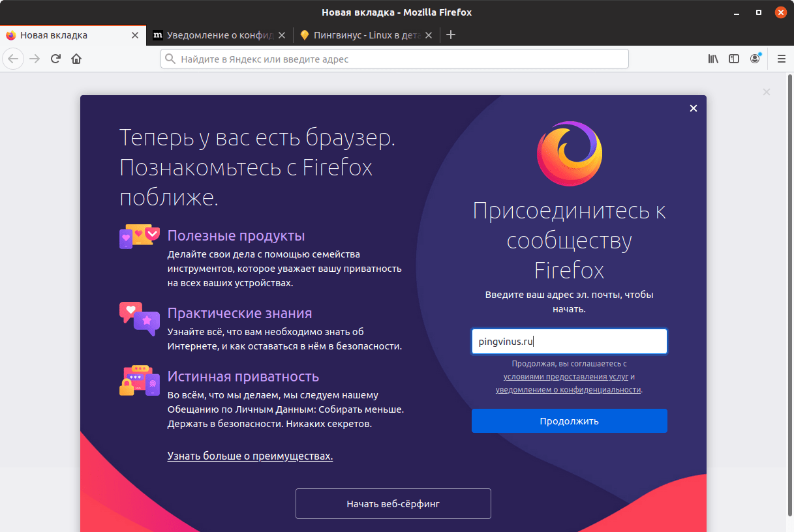Open the home page via house icon
Screen dimensions: 794x532
[76, 59]
